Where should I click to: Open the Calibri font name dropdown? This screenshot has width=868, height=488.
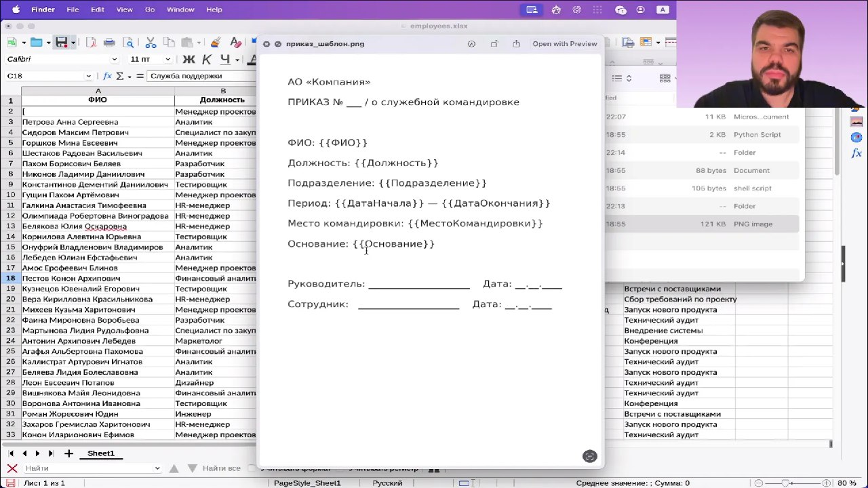click(x=114, y=58)
